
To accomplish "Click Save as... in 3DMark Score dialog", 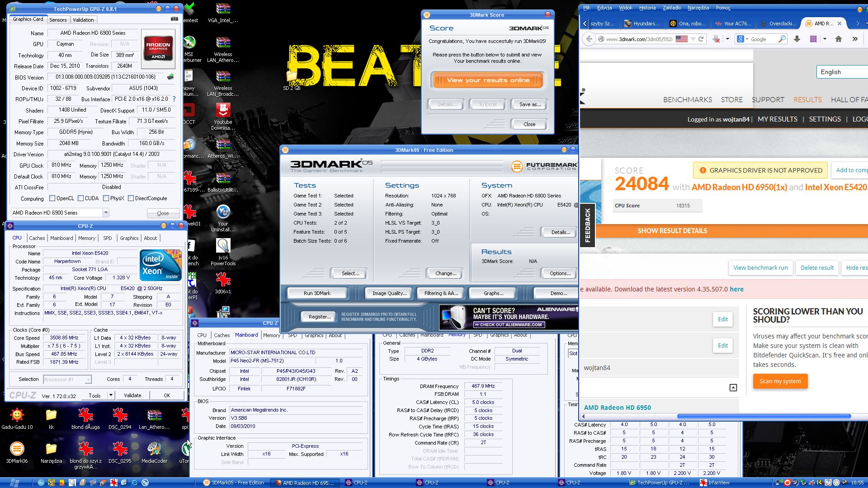I will [530, 104].
